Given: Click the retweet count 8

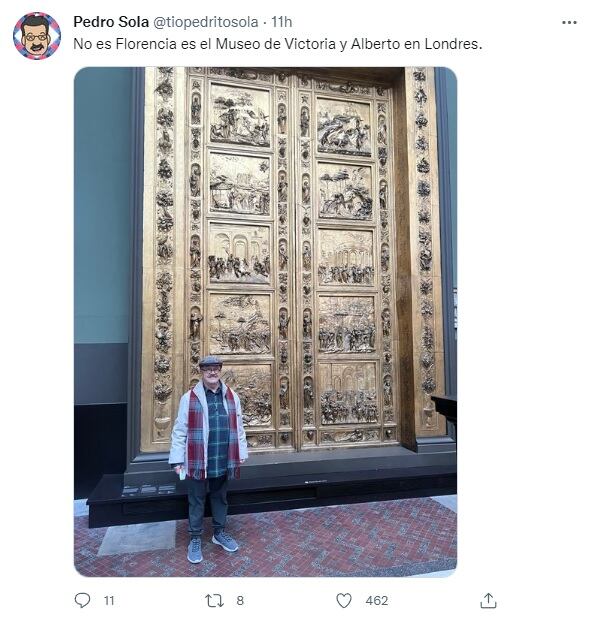Looking at the screenshot, I should point(240,601).
